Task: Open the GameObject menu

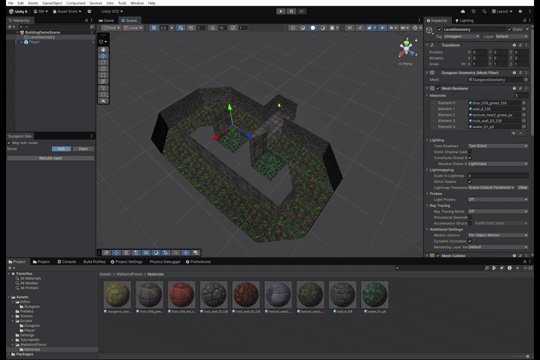Action: (52, 3)
